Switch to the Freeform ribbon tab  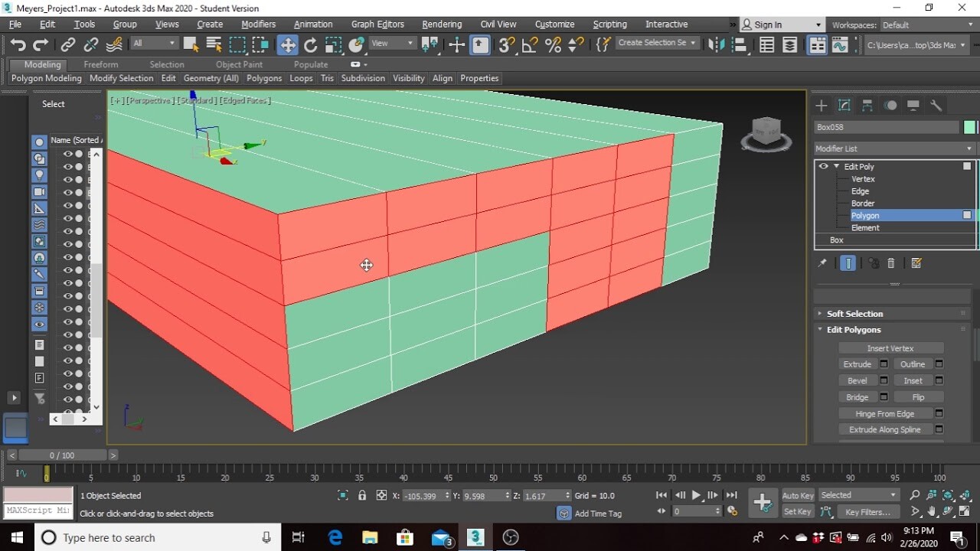pos(101,64)
